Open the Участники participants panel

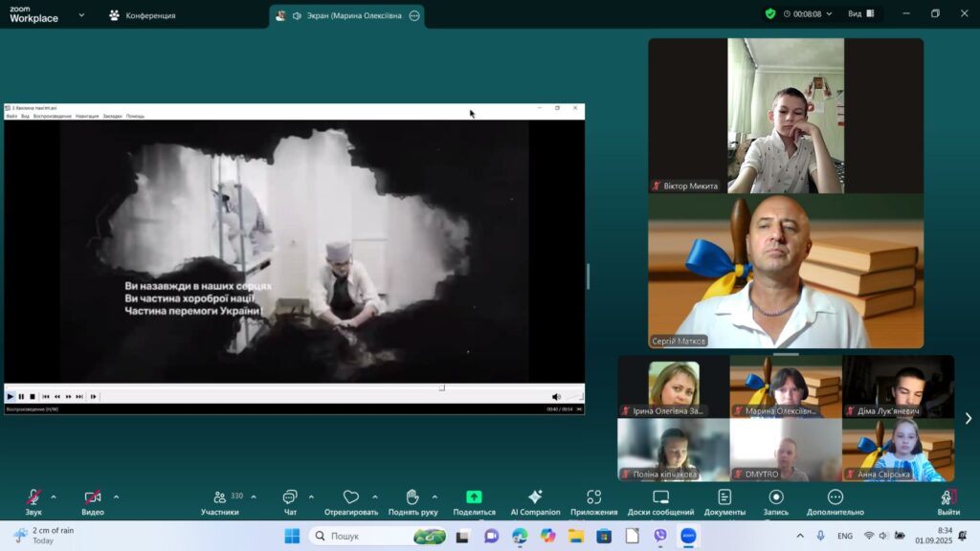220,502
